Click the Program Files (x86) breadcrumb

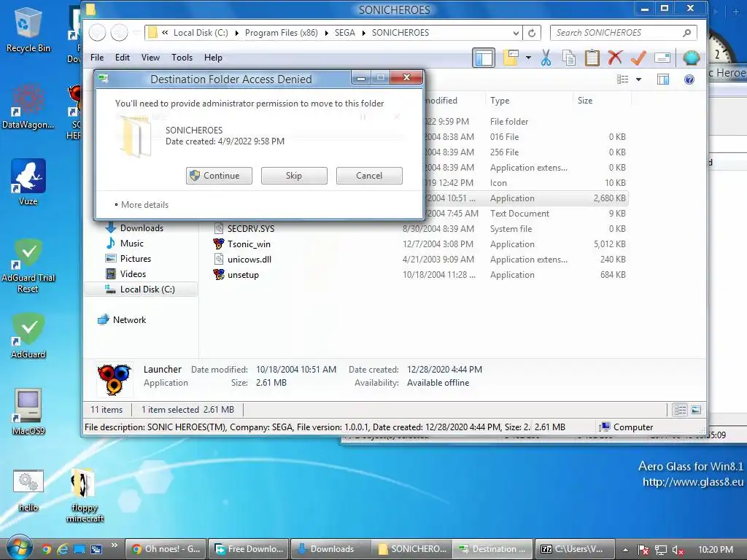tap(281, 33)
